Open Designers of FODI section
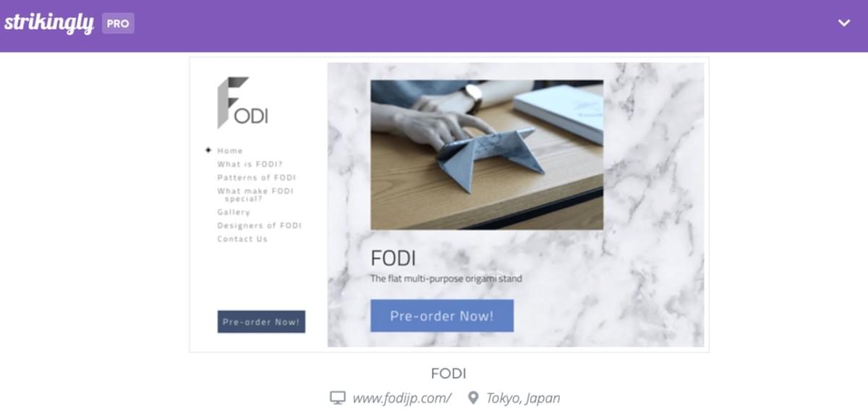The height and width of the screenshot is (414, 868). (259, 226)
